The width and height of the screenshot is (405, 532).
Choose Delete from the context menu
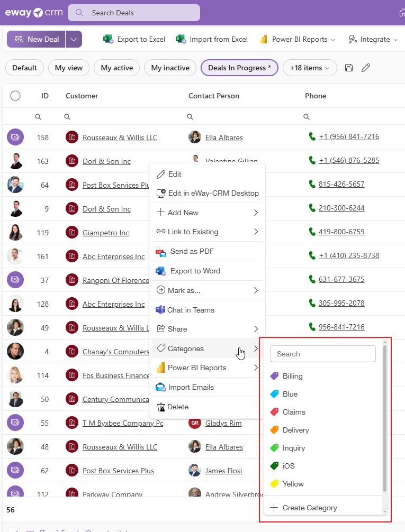[207, 407]
